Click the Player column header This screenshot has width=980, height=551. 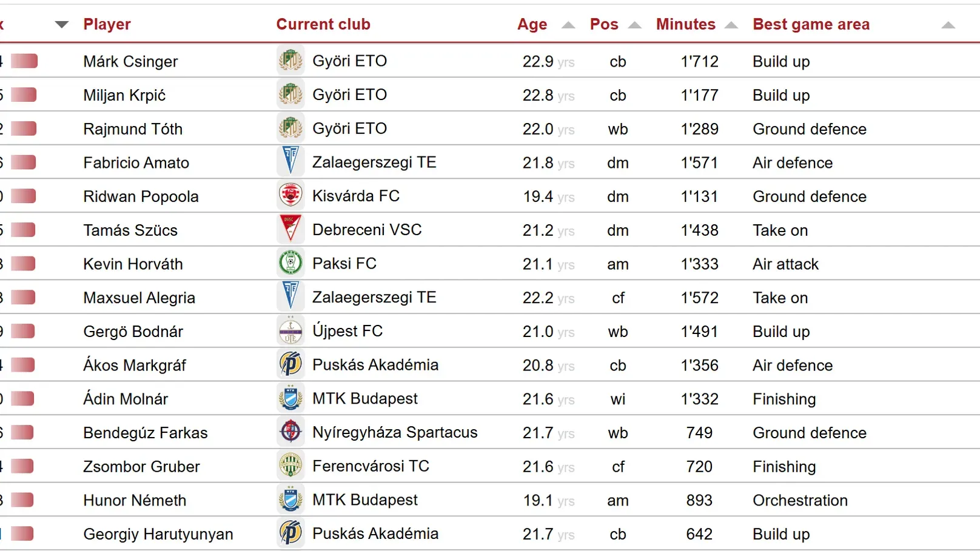[x=107, y=24]
